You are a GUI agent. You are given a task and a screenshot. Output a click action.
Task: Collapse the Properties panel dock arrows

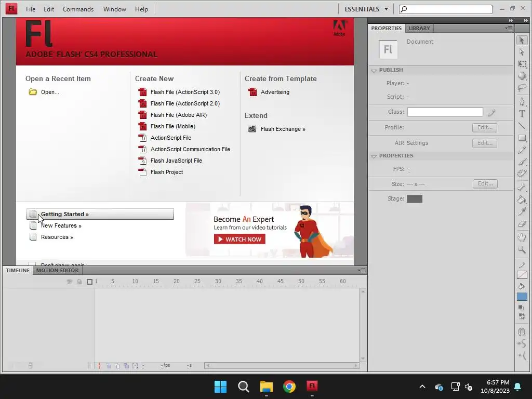tap(511, 20)
